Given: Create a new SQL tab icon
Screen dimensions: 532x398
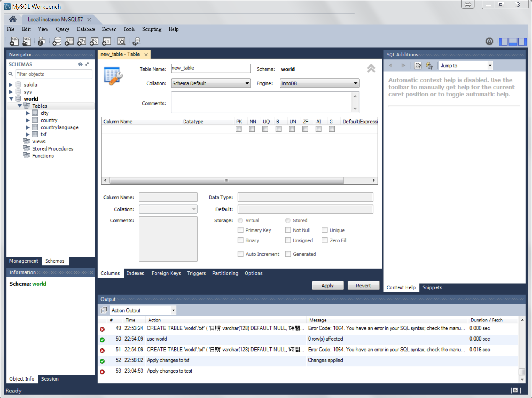Looking at the screenshot, I should coord(14,41).
